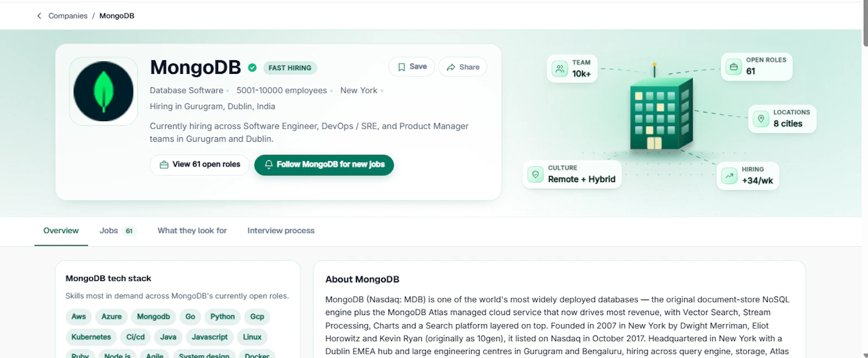Click the View 61 open roles button
Screen dimensions: 868x358
[x=200, y=165]
